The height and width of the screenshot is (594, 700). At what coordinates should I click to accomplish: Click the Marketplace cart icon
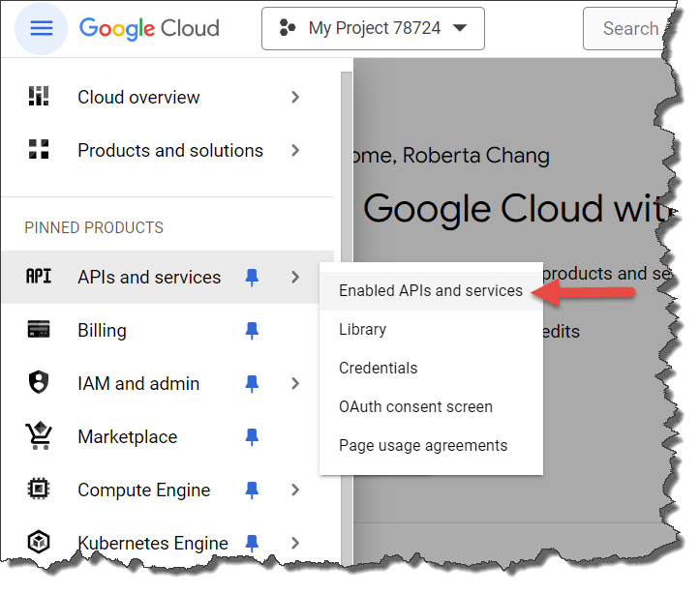[39, 435]
